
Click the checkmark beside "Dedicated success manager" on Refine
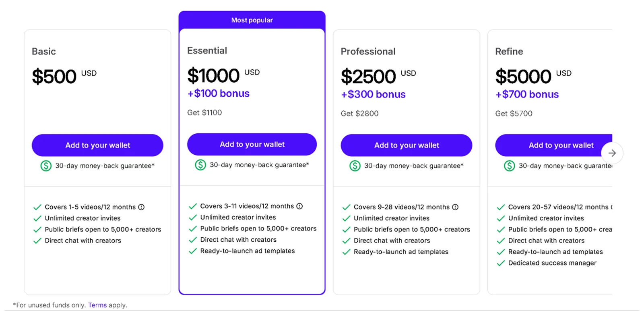501,263
